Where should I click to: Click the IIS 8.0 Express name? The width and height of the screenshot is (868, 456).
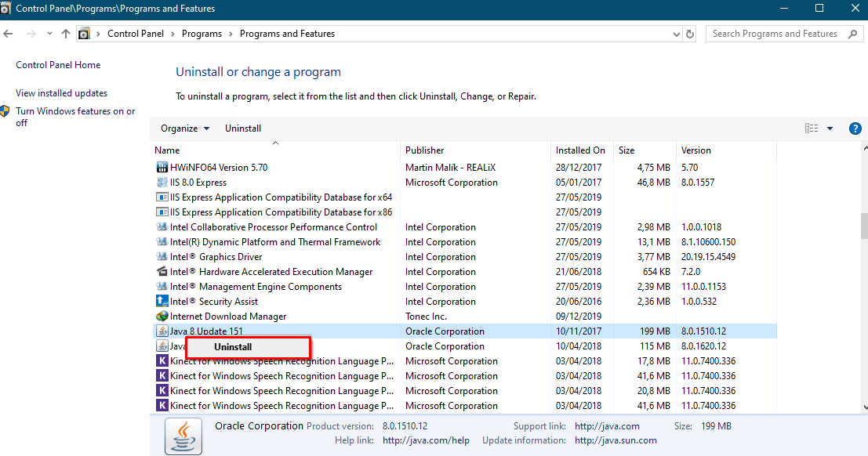198,182
